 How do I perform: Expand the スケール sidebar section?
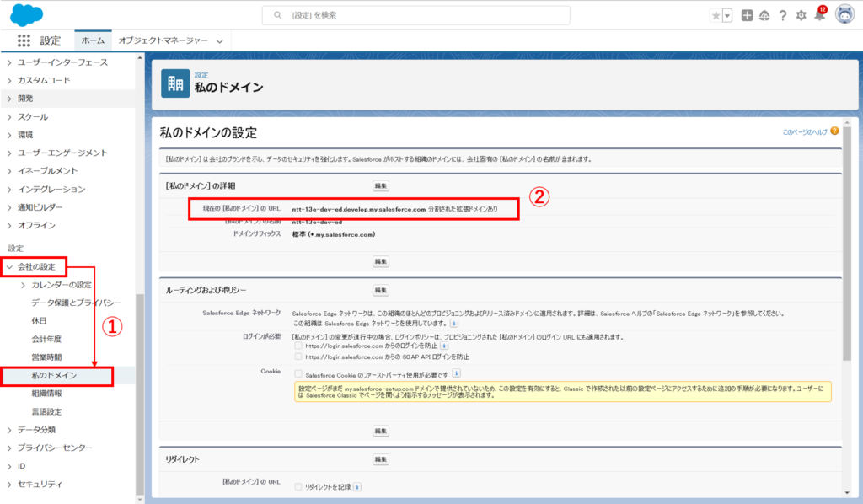pos(9,116)
